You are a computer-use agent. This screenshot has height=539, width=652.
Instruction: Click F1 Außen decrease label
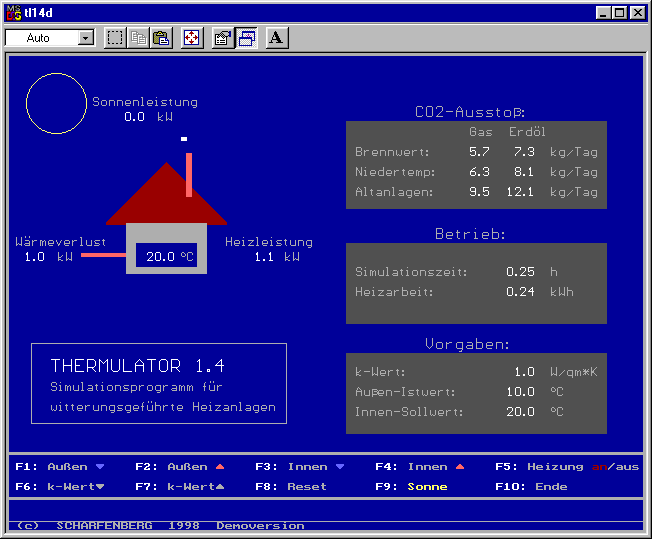point(60,467)
